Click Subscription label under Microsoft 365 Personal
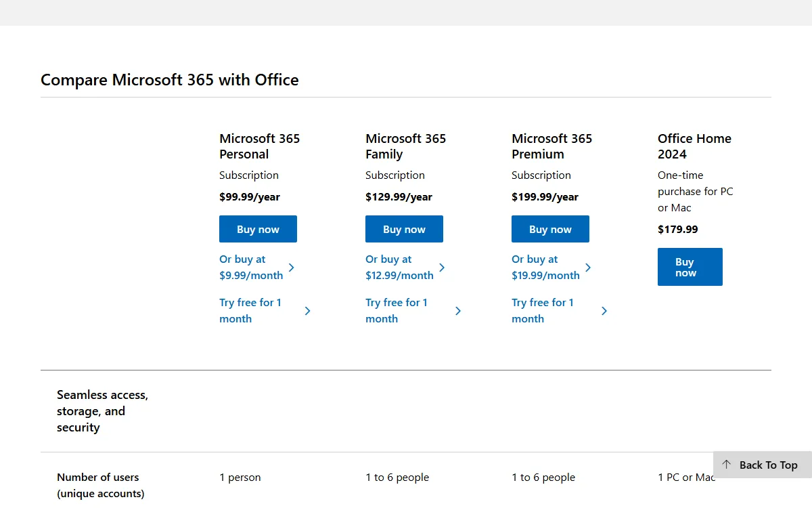 click(249, 175)
